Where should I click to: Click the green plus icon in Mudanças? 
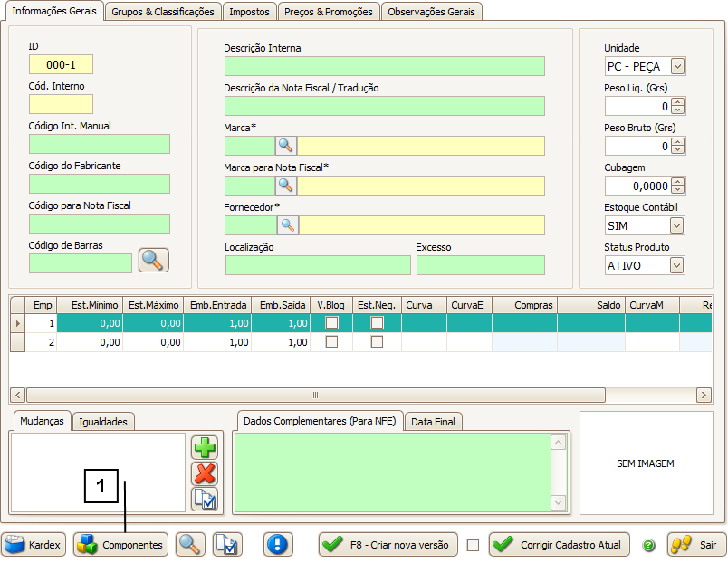(x=205, y=447)
